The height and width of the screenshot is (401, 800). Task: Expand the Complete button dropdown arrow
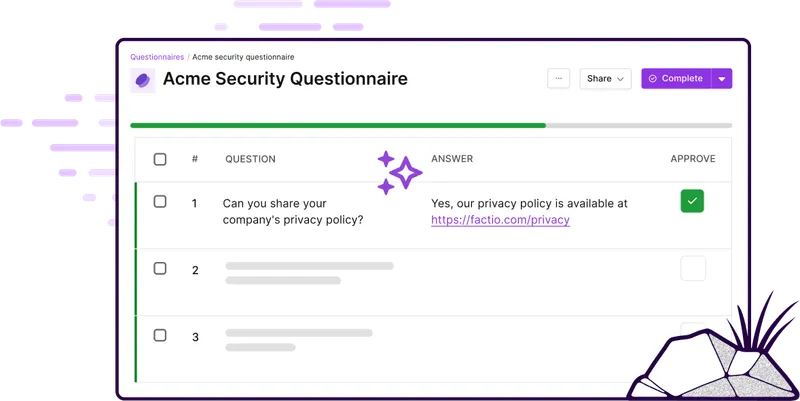click(x=722, y=79)
